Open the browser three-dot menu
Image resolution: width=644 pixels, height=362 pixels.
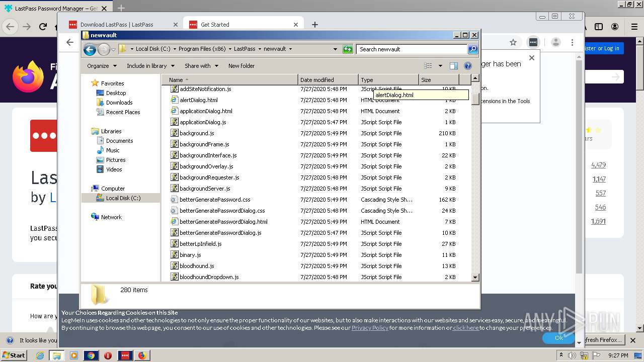(572, 43)
